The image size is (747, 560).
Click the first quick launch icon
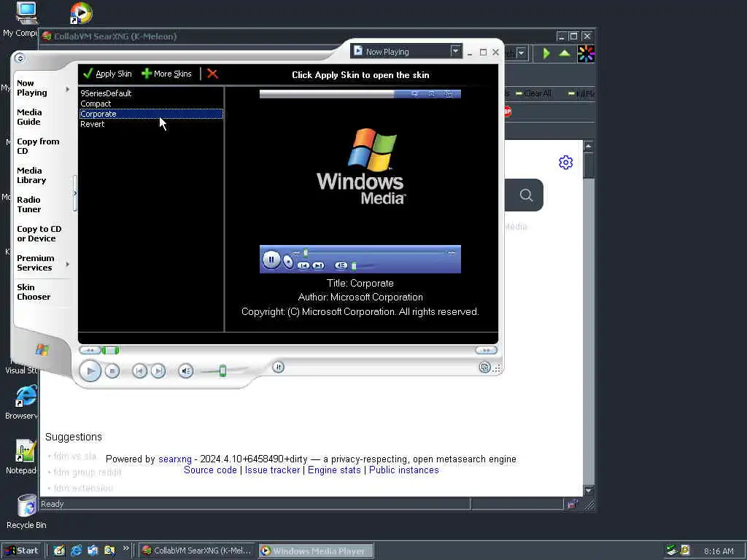pos(59,551)
